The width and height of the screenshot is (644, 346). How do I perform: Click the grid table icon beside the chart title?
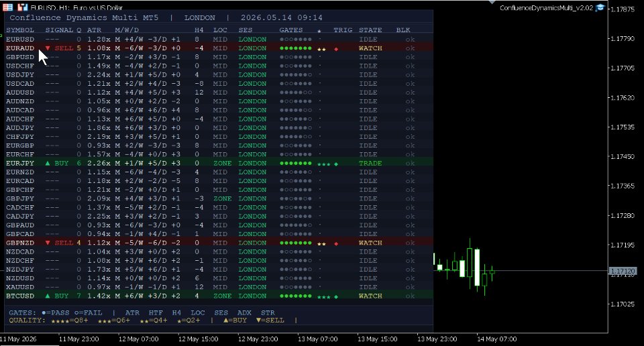[x=7, y=7]
